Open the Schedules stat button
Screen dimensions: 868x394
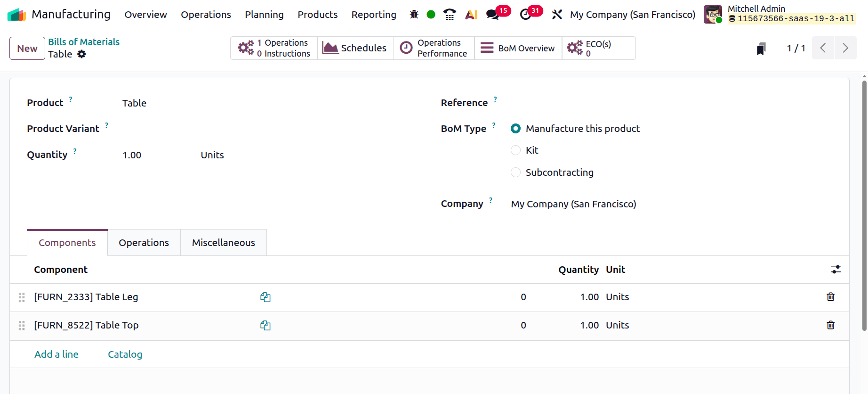click(355, 48)
